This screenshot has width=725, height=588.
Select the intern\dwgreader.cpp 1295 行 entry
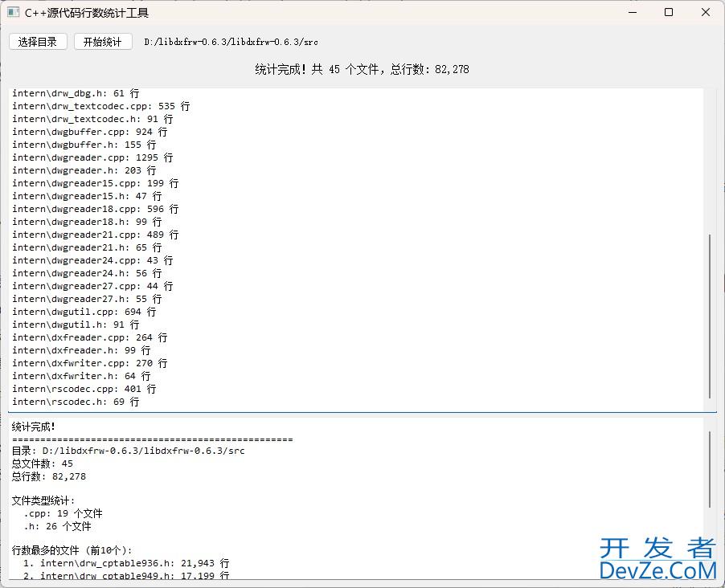coord(92,157)
